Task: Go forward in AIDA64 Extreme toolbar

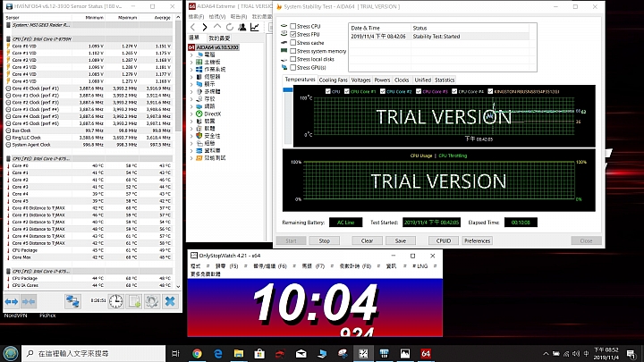Action: coord(205,27)
